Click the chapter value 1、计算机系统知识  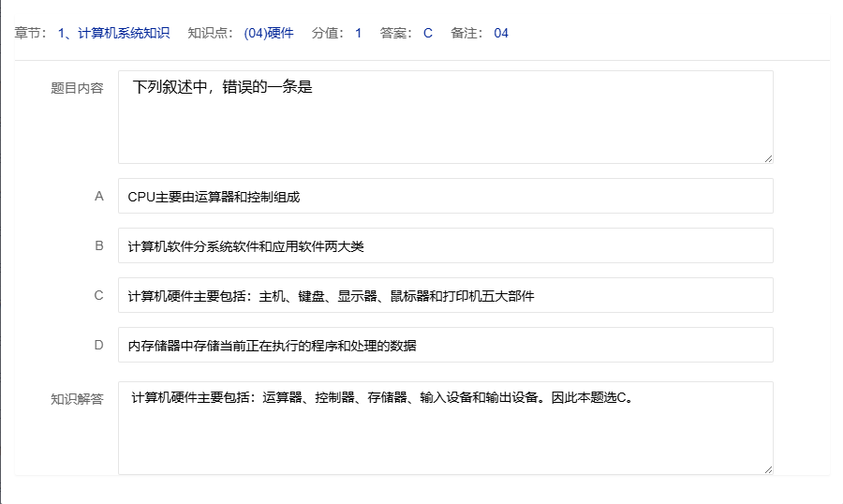click(x=113, y=33)
